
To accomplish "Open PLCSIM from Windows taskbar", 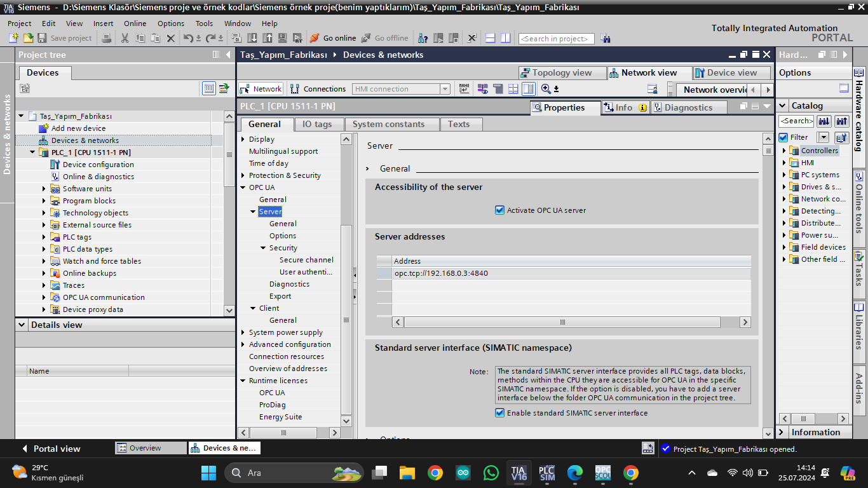I will 546,473.
